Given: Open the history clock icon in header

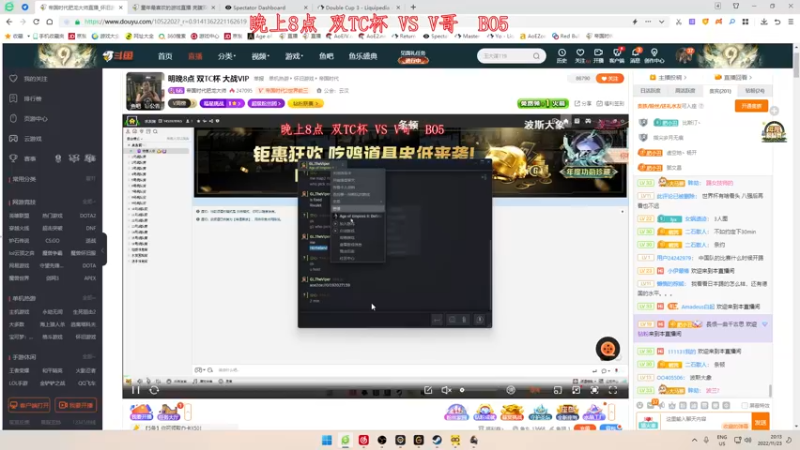Looking at the screenshot, I should [x=562, y=55].
